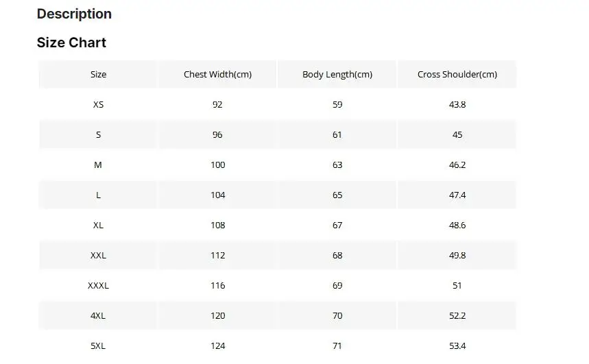Click cross shoulder value 52.2
Screen dimensions: 589x364
[457, 315]
